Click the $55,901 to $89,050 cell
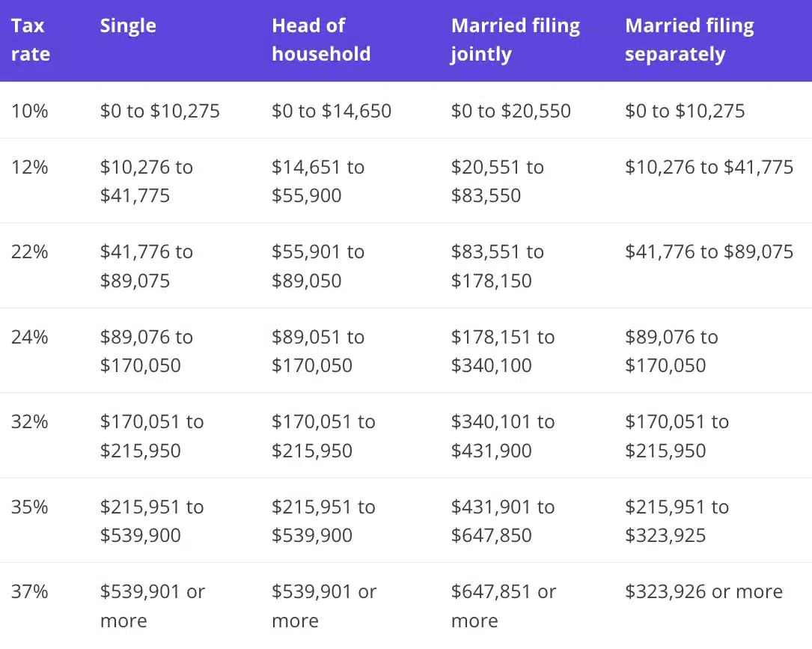Screen dimensions: 812x649 [x=318, y=266]
